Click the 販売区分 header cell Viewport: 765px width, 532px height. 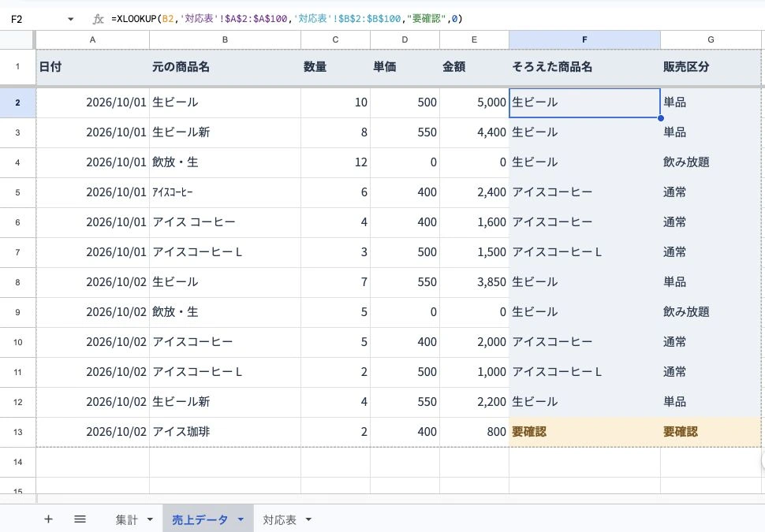pos(711,67)
